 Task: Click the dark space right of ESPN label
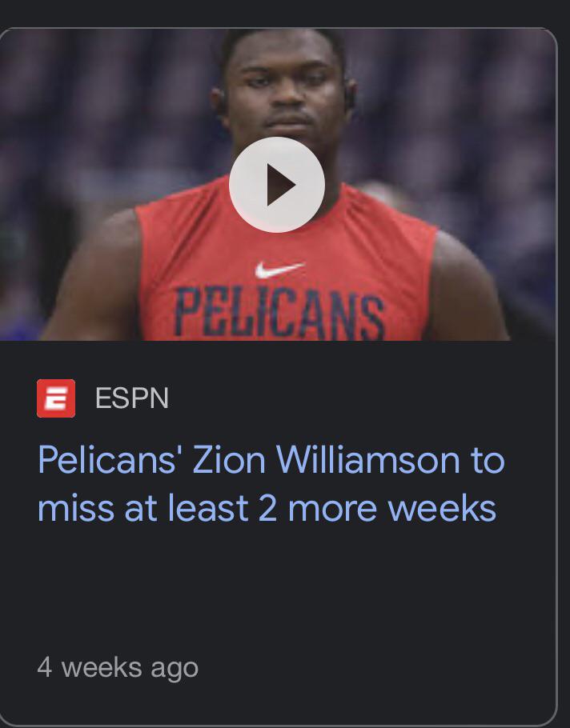click(x=363, y=398)
